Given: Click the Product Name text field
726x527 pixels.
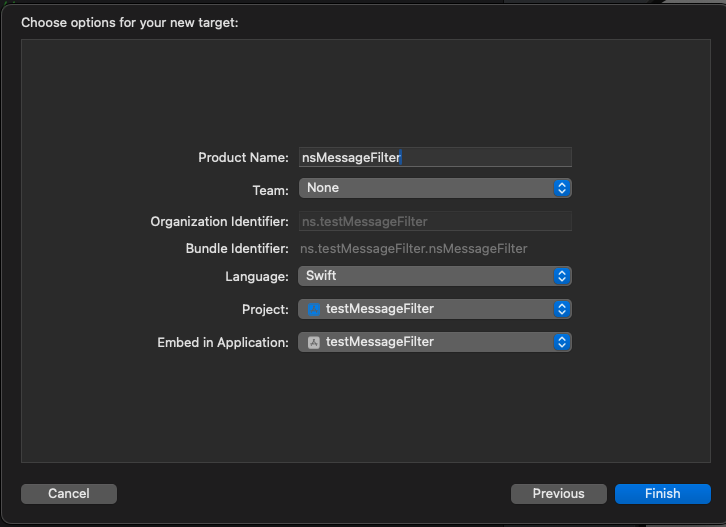Looking at the screenshot, I should [x=435, y=157].
